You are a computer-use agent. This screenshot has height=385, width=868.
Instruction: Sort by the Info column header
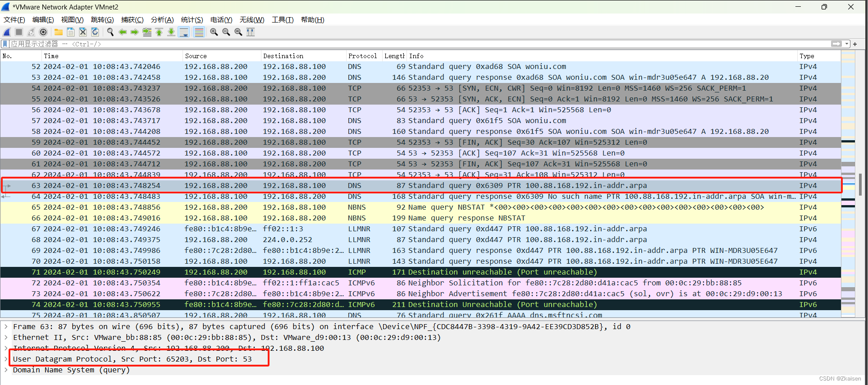(602, 56)
